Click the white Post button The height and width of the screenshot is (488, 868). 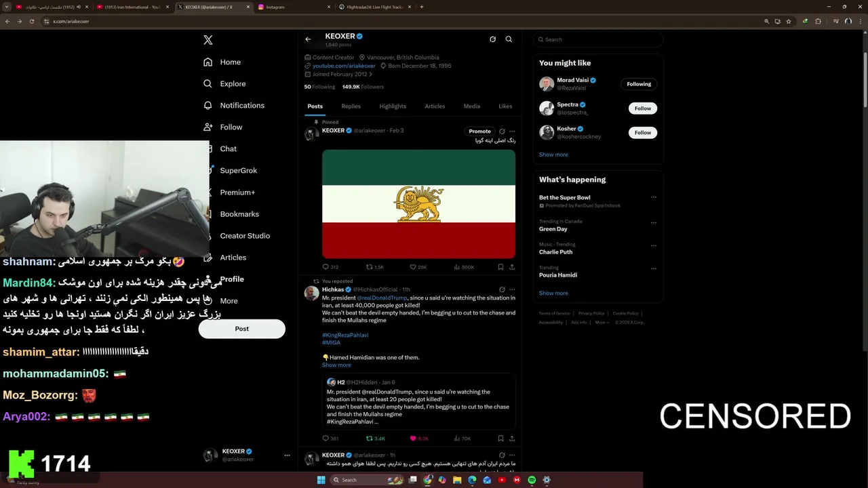click(242, 329)
